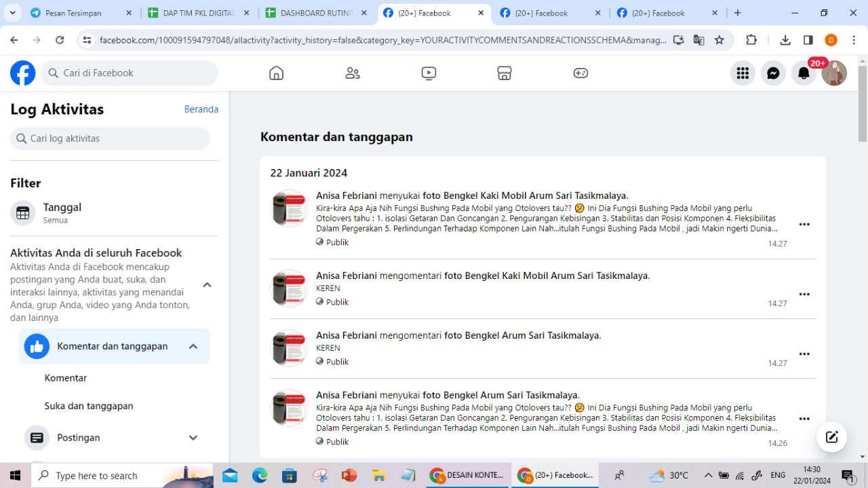This screenshot has width=868, height=488.
Task: Click the Tanggal calendar filter icon
Action: [x=23, y=213]
